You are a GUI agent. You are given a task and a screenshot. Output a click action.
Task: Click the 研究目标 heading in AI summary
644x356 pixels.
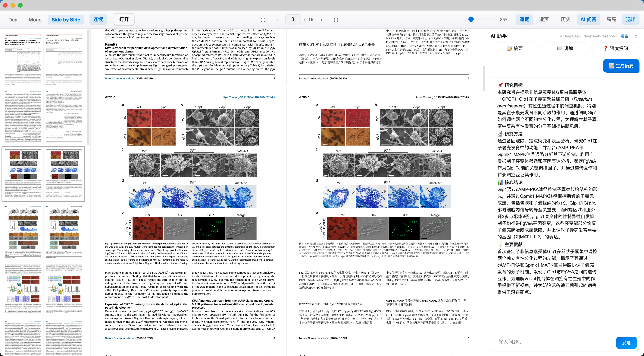[x=514, y=85]
